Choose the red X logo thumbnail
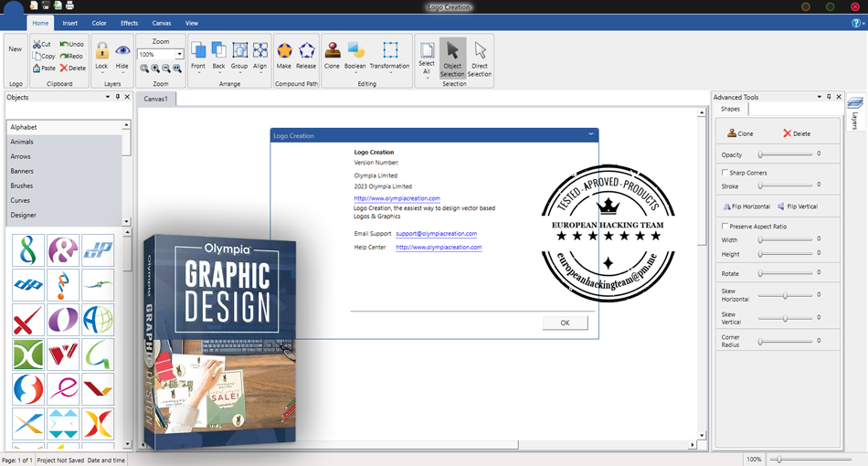 pyautogui.click(x=27, y=320)
